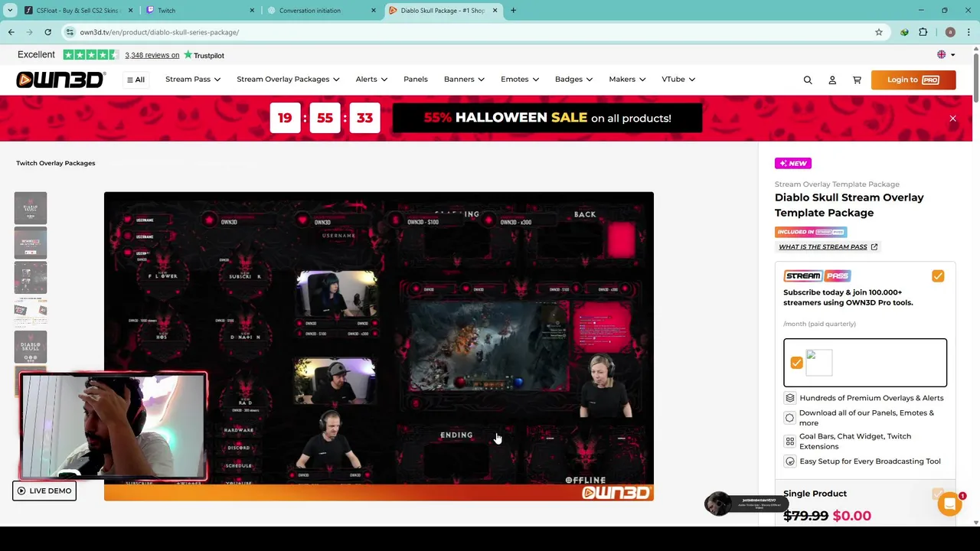Click the Stream Pass logo in the subscription box
This screenshot has height=551, width=980.
pos(816,276)
